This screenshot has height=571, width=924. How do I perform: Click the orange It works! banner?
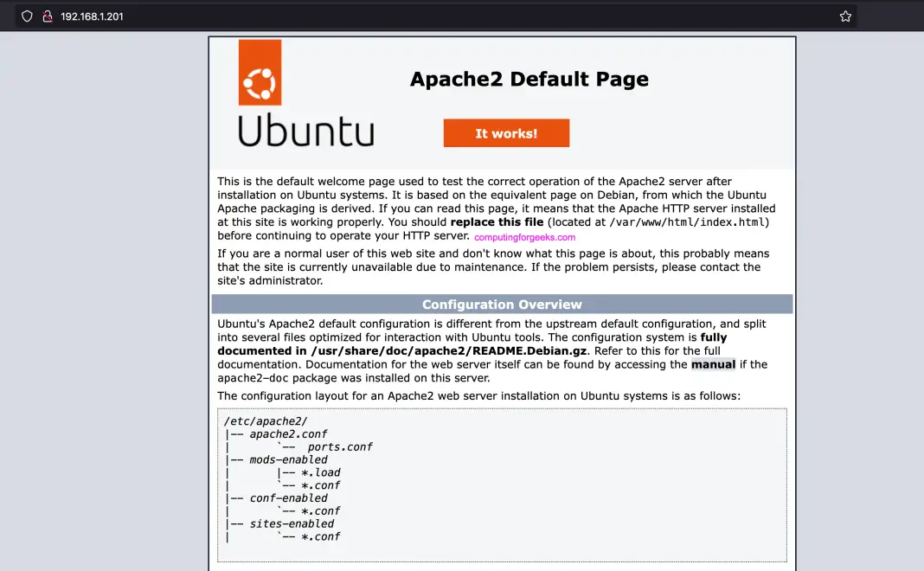pos(506,132)
